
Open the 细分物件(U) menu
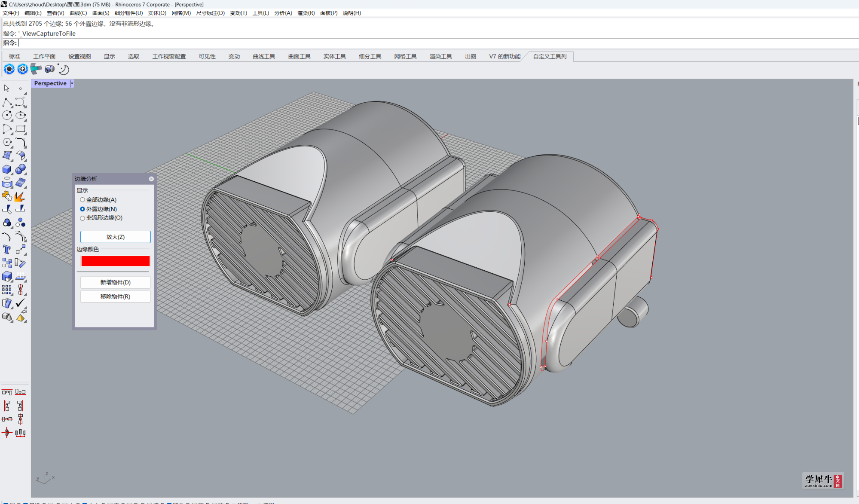point(129,13)
